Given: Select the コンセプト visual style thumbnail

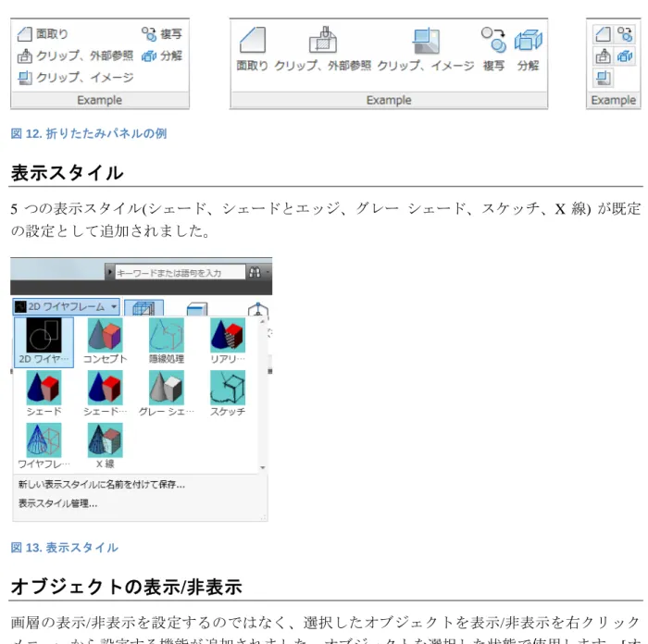Looking at the screenshot, I should coord(105,342).
